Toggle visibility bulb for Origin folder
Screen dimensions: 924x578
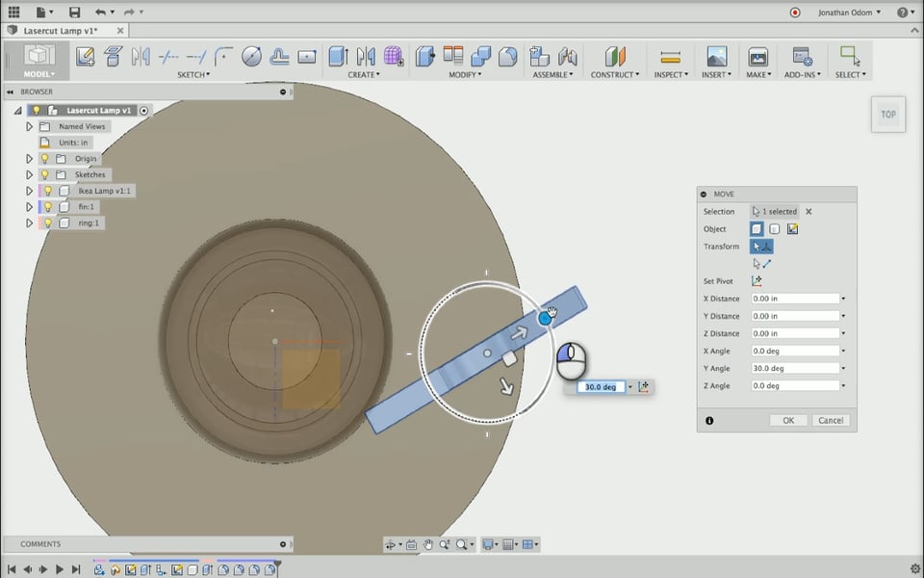click(45, 159)
